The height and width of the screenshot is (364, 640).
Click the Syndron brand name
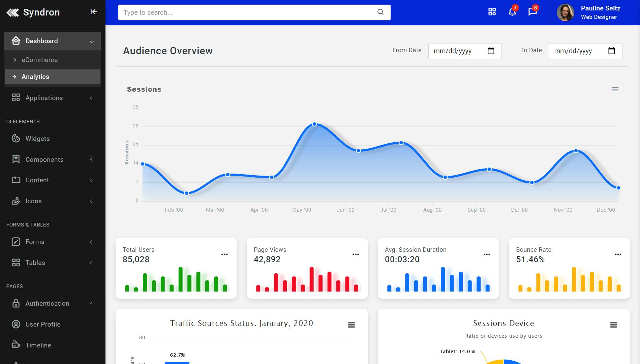41,12
